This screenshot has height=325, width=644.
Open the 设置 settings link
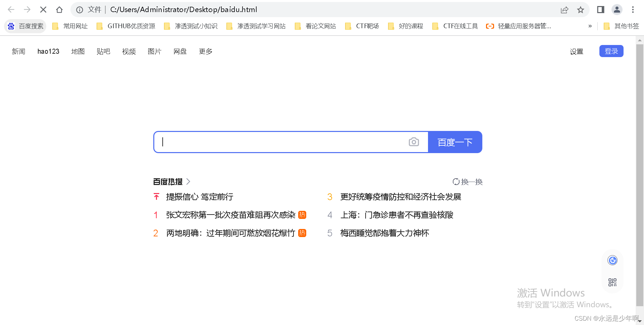pyautogui.click(x=577, y=52)
